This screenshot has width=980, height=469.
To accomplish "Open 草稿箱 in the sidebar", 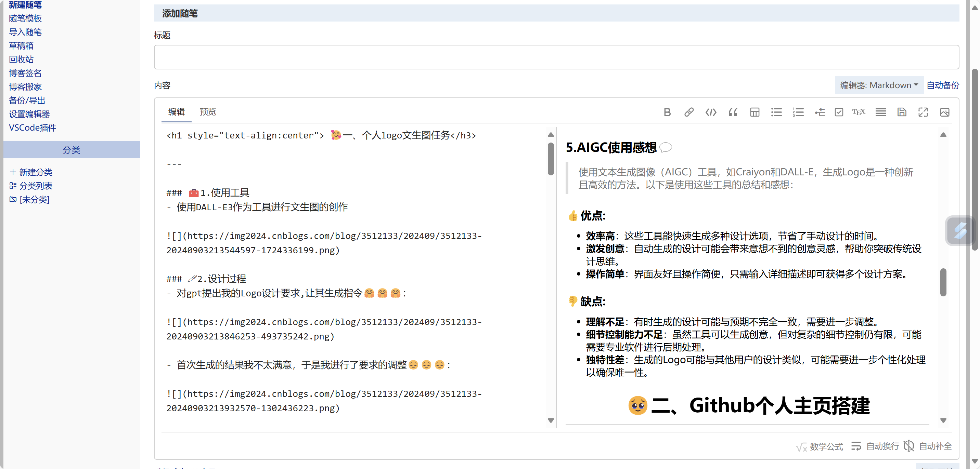I will 21,45.
